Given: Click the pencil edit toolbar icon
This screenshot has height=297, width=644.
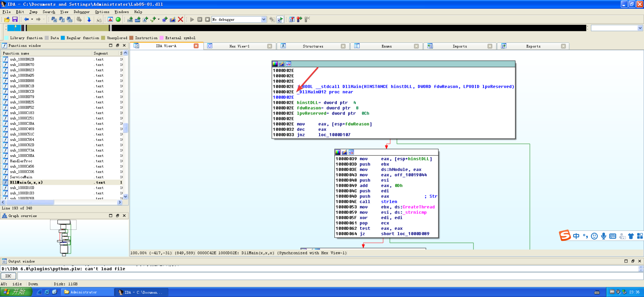Looking at the screenshot, I should [x=173, y=19].
